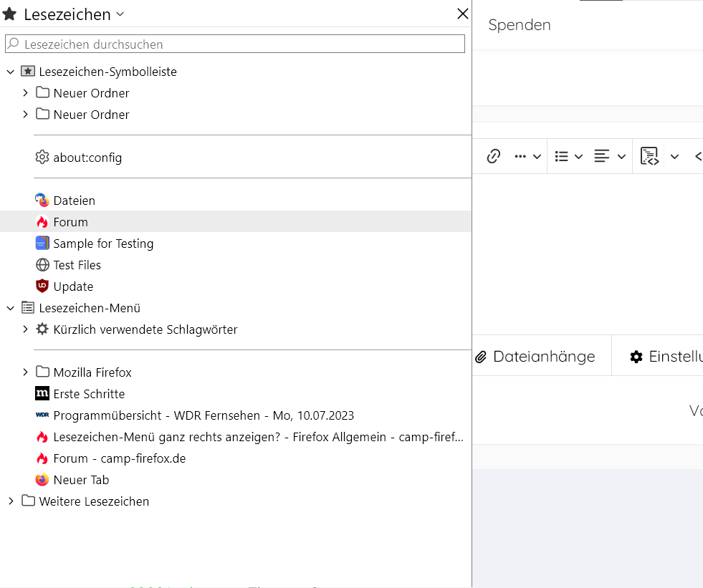703x588 pixels.
Task: Expand the Mozilla Firefox folder
Action: (x=25, y=372)
